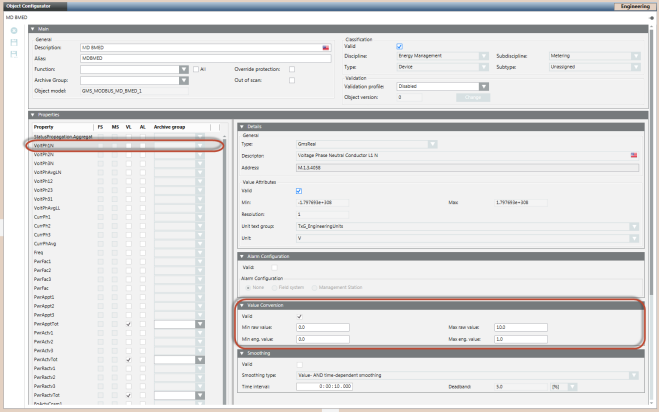
Task: Select the PwrApptTot property row
Action: tap(47, 325)
